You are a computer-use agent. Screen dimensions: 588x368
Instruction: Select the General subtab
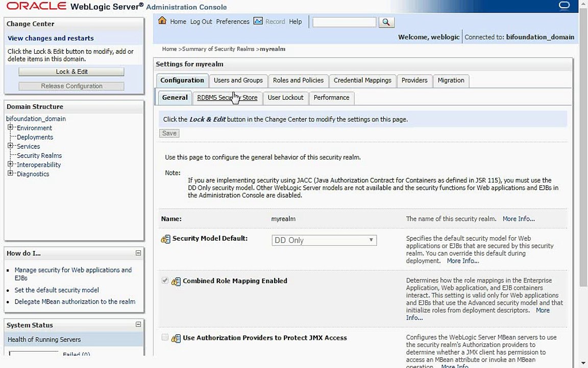(175, 98)
